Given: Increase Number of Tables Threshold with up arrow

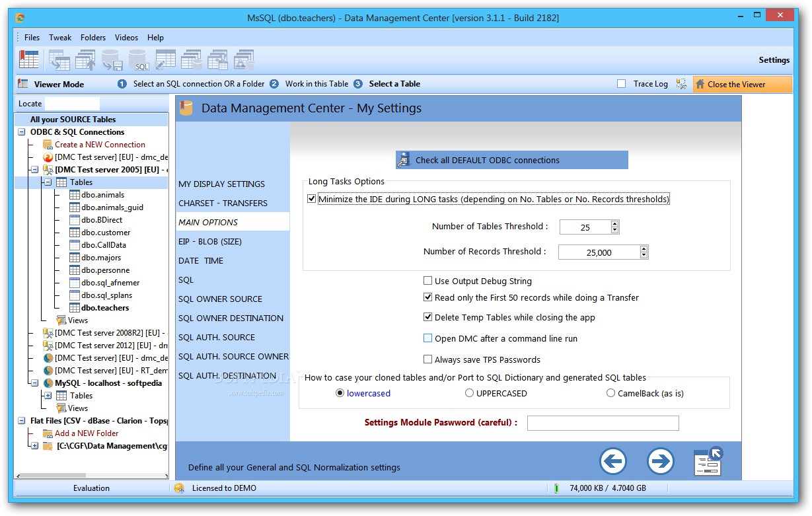Looking at the screenshot, I should click(615, 224).
